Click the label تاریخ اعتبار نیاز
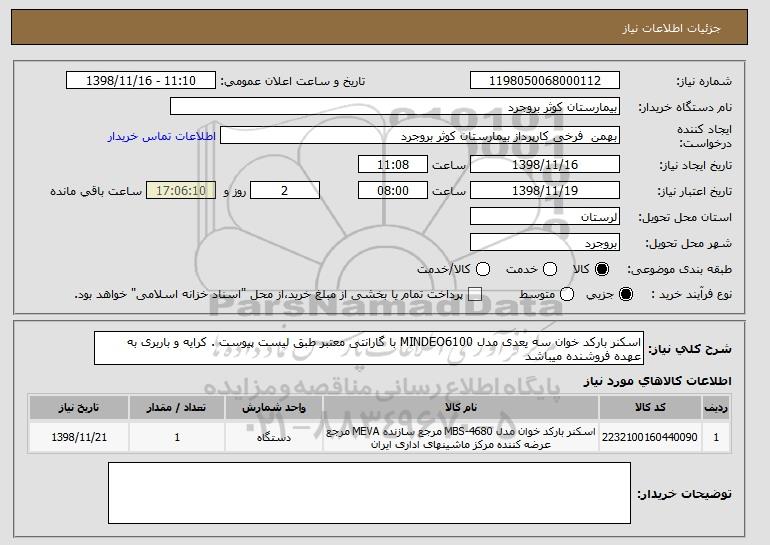The width and height of the screenshot is (770, 545). pyautogui.click(x=694, y=191)
